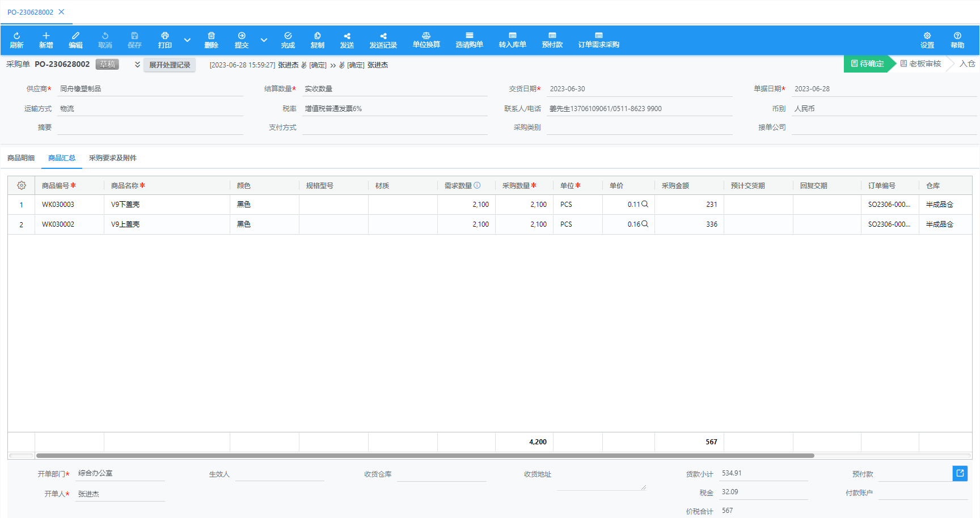Click the table column settings gear
This screenshot has height=518, width=980.
pyautogui.click(x=22, y=185)
